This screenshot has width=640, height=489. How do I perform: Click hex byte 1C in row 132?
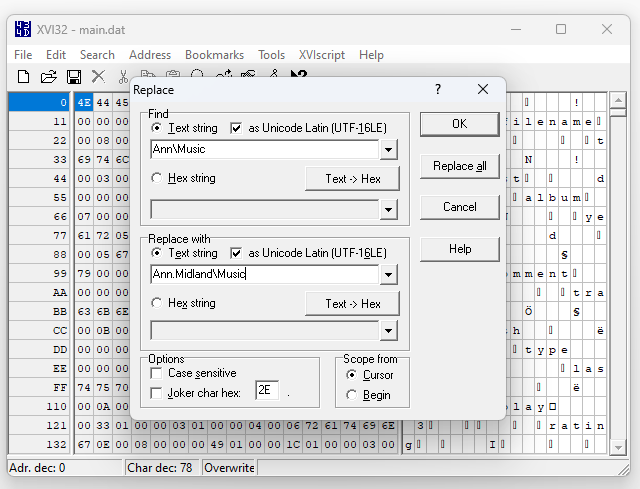[293, 445]
